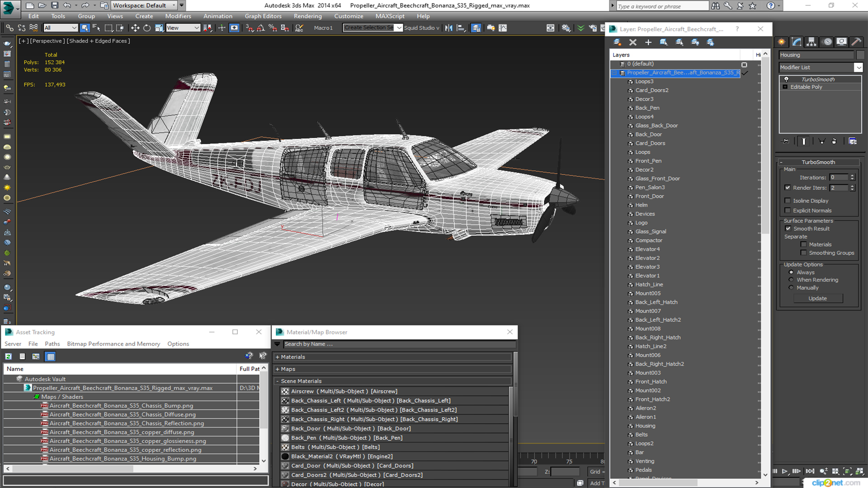Viewport: 868px width, 488px height.
Task: Create New Layer in Layer dialog
Action: [x=617, y=42]
